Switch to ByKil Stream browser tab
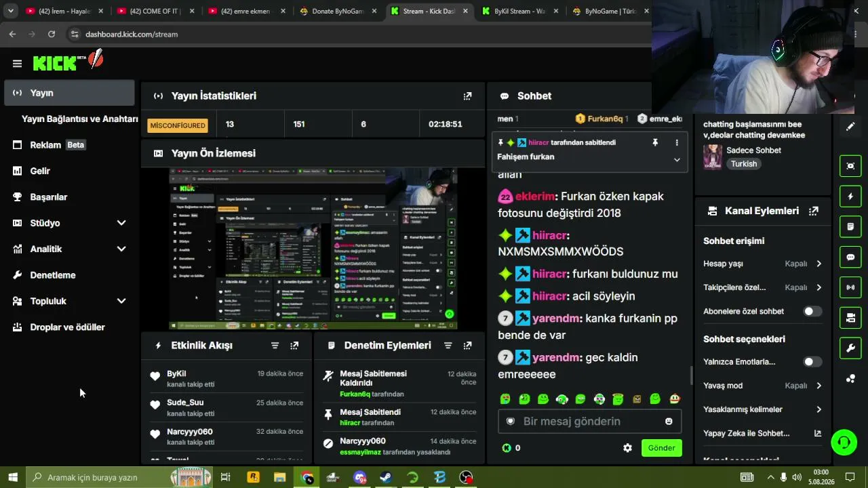 click(x=519, y=11)
